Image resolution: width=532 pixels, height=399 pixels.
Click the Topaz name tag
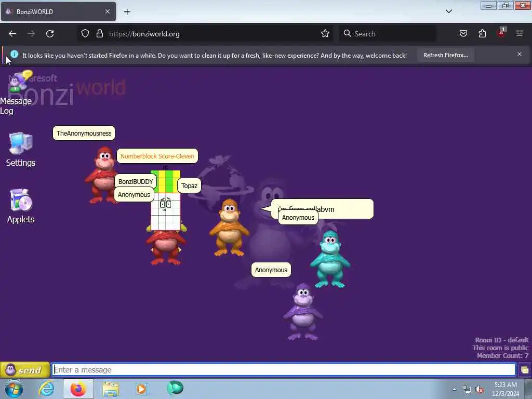pos(189,185)
